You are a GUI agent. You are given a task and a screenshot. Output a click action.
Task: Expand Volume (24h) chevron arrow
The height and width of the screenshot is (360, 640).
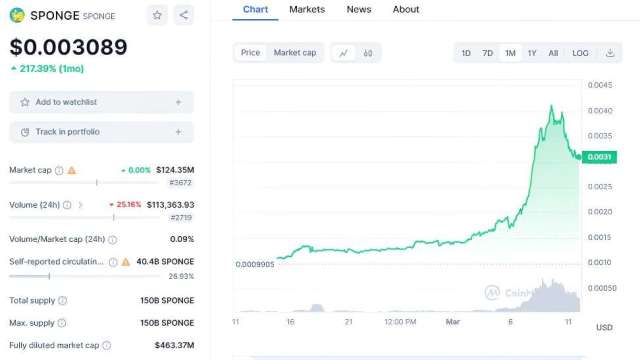80,205
